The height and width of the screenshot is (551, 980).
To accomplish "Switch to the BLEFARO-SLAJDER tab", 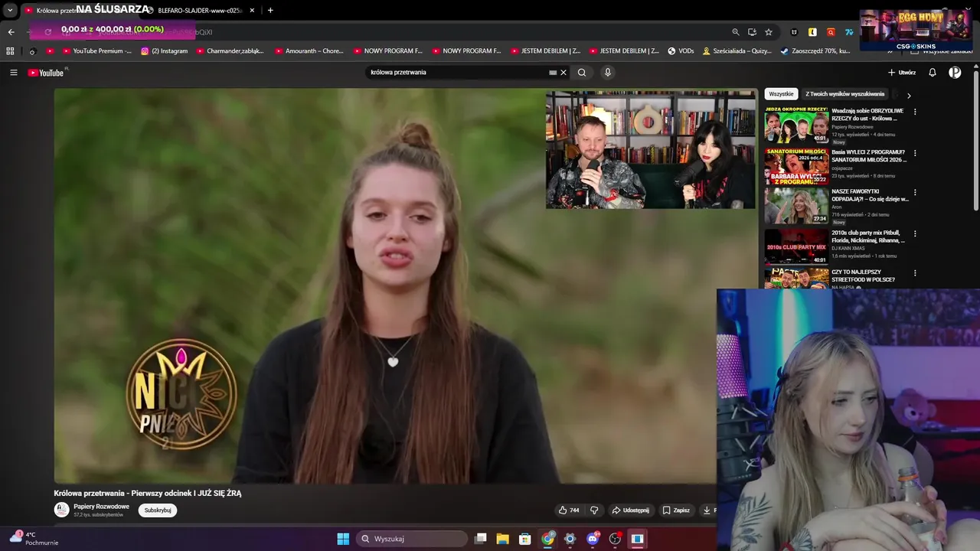I will pyautogui.click(x=199, y=10).
